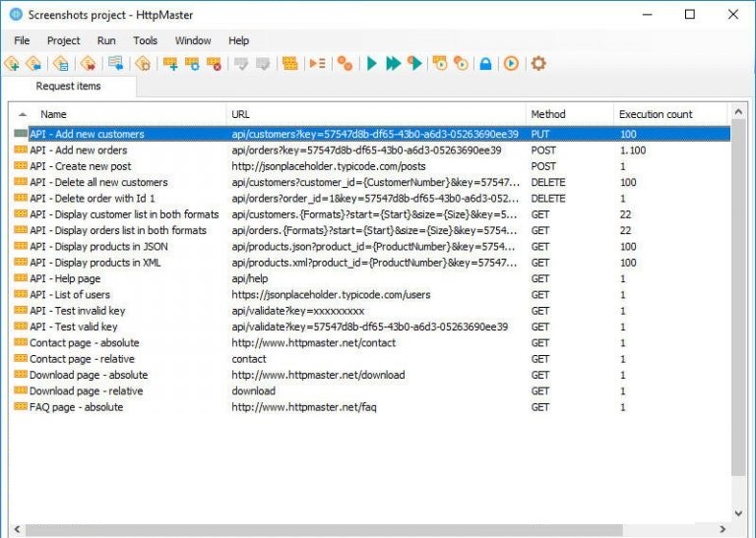
Task: Click URL http://www.httpmaster.net/faq
Action: point(304,407)
